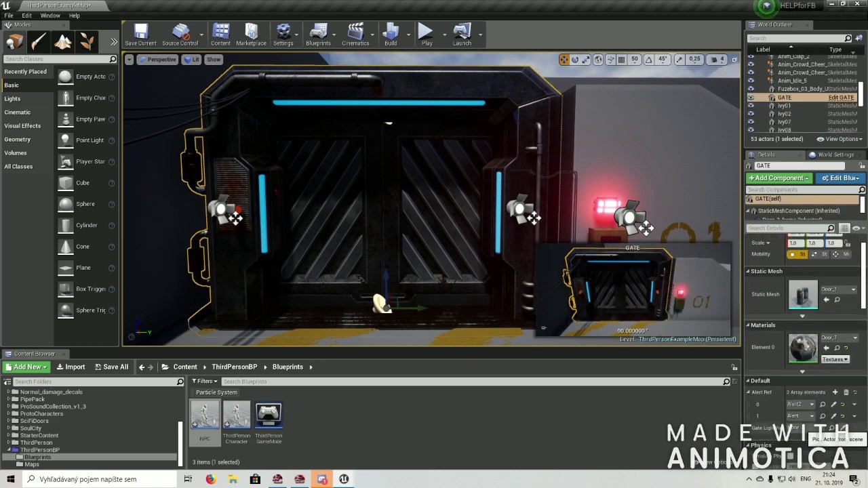This screenshot has width=868, height=488.
Task: Toggle visibility eye for GATE actor
Action: coord(750,98)
